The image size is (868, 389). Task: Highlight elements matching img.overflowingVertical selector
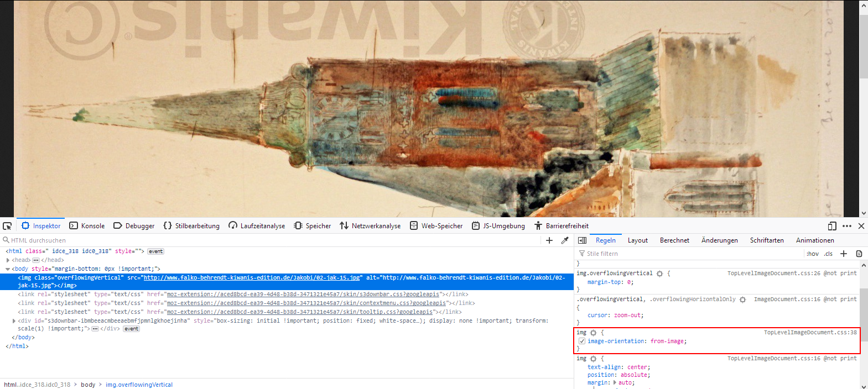point(659,274)
